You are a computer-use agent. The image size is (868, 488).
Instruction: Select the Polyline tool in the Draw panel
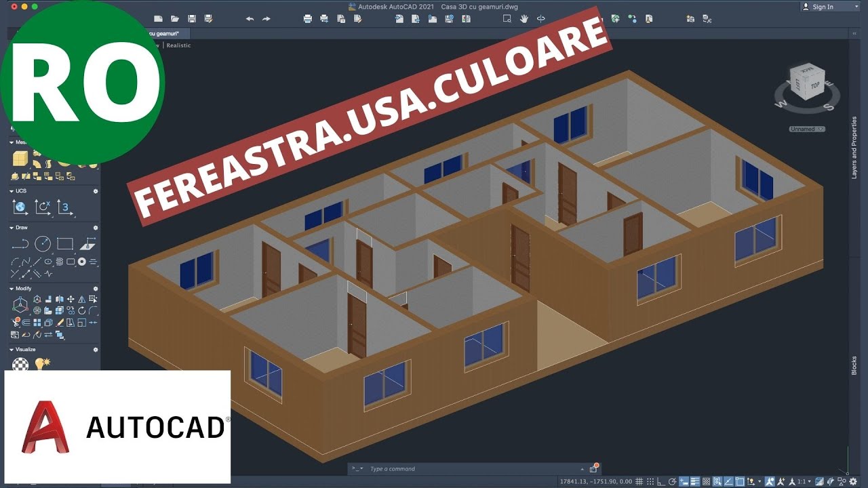tap(20, 244)
